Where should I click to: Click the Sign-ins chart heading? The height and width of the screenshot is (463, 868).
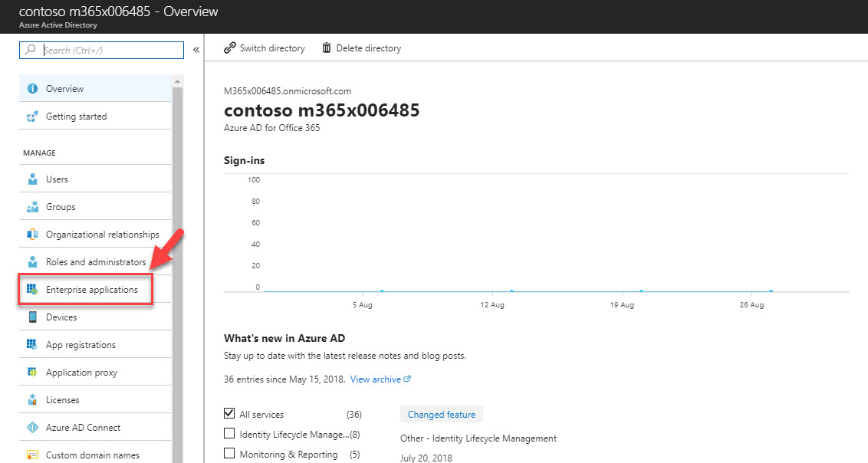click(x=244, y=160)
